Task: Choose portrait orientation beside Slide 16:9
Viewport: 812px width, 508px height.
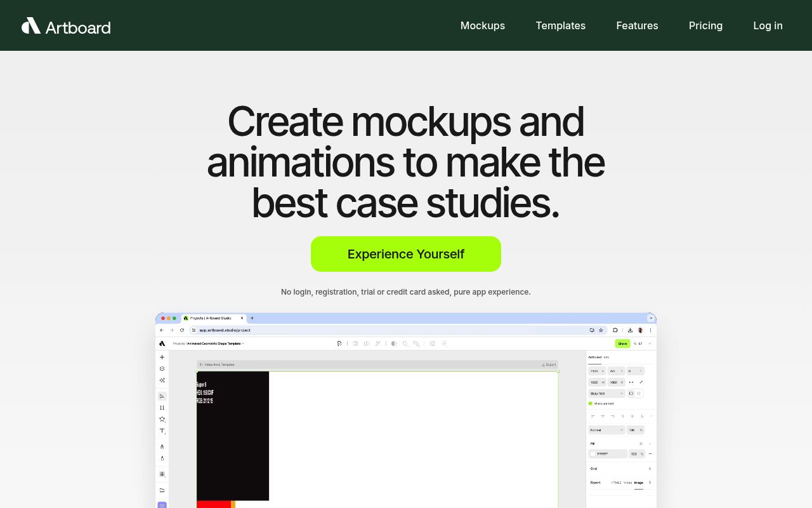Action: pos(639,393)
